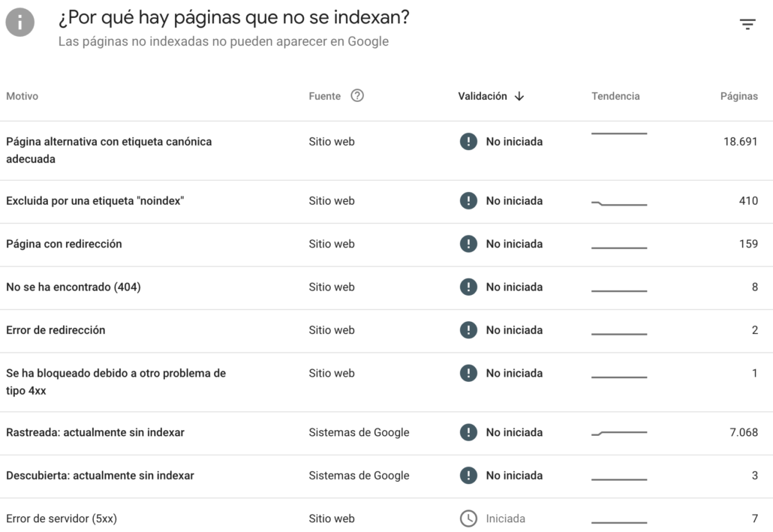Click the help icon next to Fuente
This screenshot has height=532, width=773.
tap(357, 96)
